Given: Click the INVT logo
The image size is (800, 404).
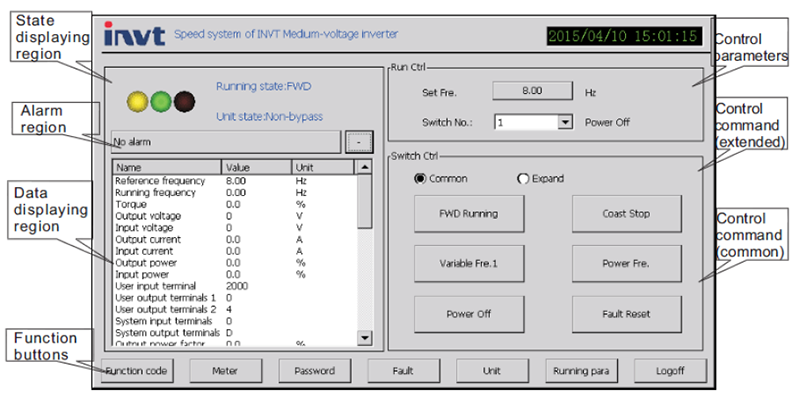Looking at the screenshot, I should (x=134, y=34).
